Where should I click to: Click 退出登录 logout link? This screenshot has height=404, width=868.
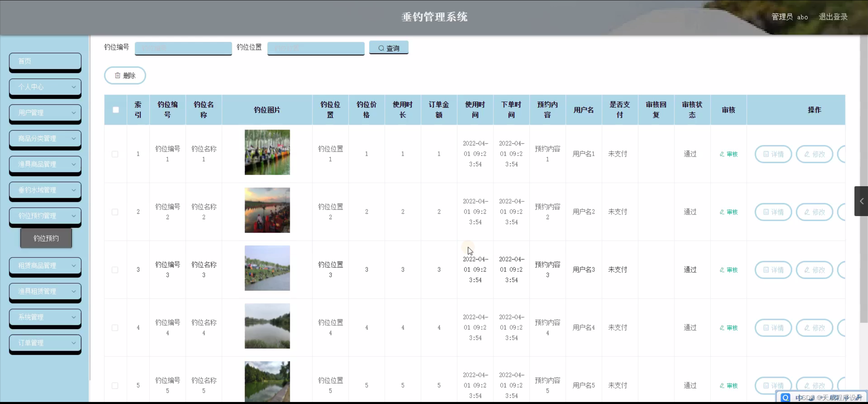click(x=833, y=17)
